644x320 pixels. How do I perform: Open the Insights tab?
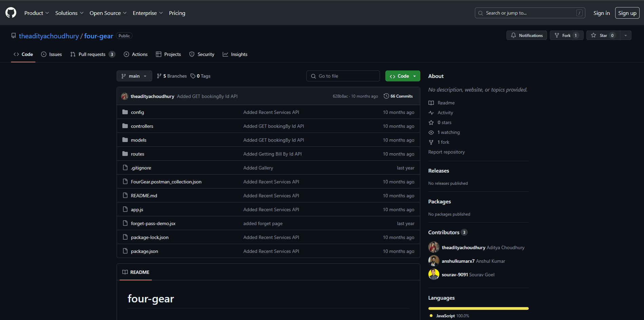(235, 54)
